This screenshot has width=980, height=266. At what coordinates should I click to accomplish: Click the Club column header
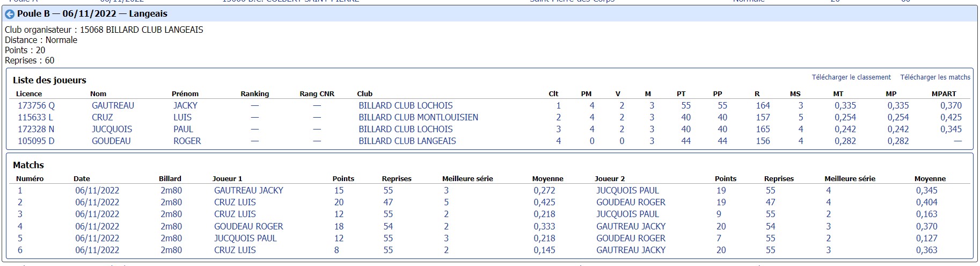click(x=364, y=94)
